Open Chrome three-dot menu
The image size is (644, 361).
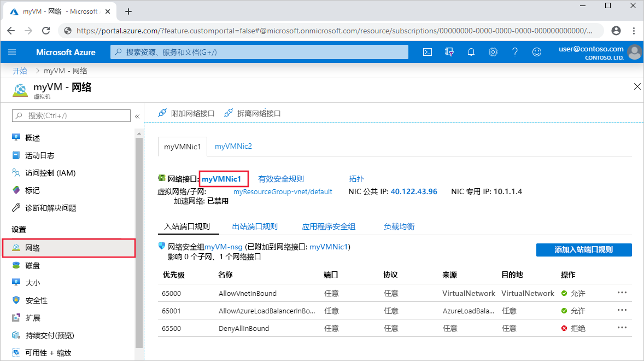634,31
